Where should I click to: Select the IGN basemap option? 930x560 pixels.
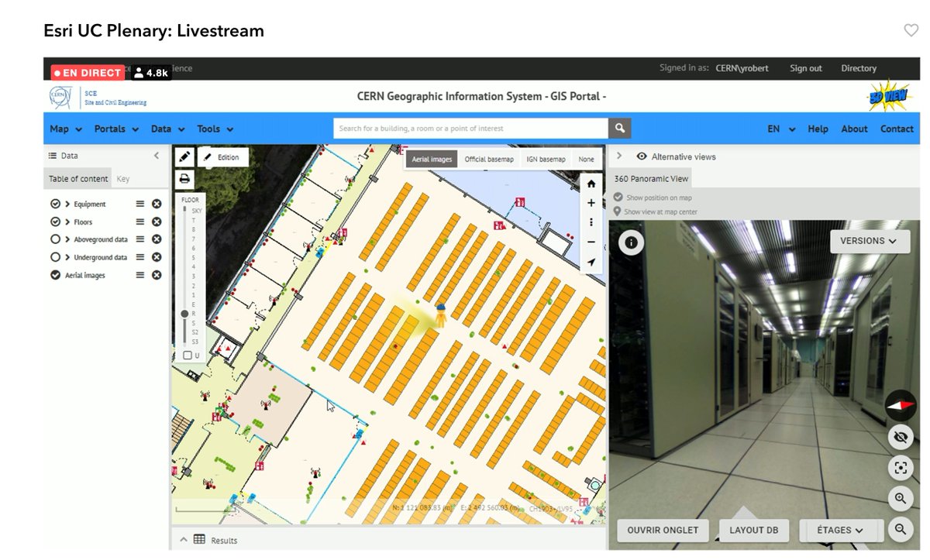pos(546,159)
